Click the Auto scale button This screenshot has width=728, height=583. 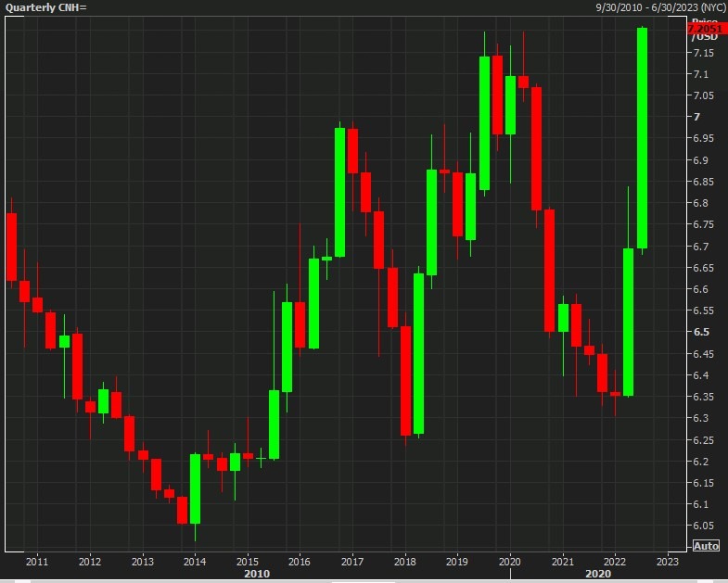tap(706, 546)
